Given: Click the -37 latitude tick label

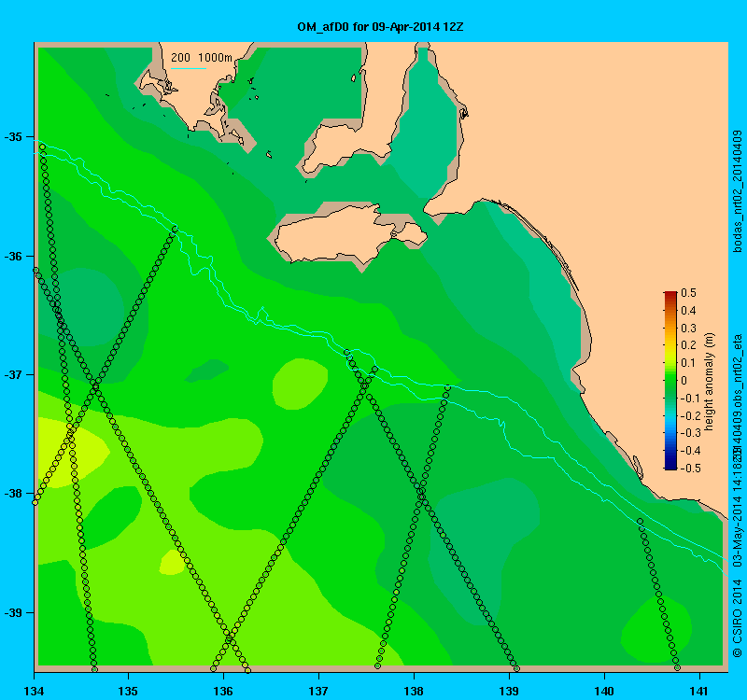Looking at the screenshot, I should [13, 375].
